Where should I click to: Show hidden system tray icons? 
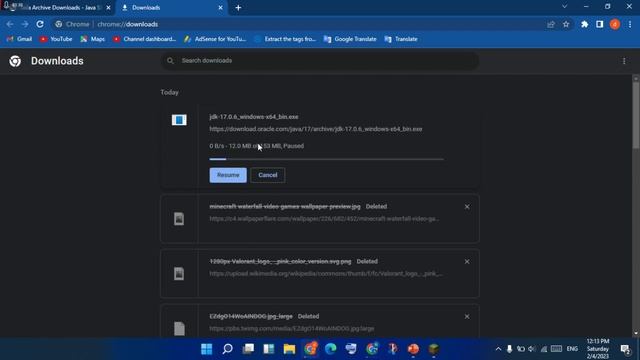pos(498,349)
